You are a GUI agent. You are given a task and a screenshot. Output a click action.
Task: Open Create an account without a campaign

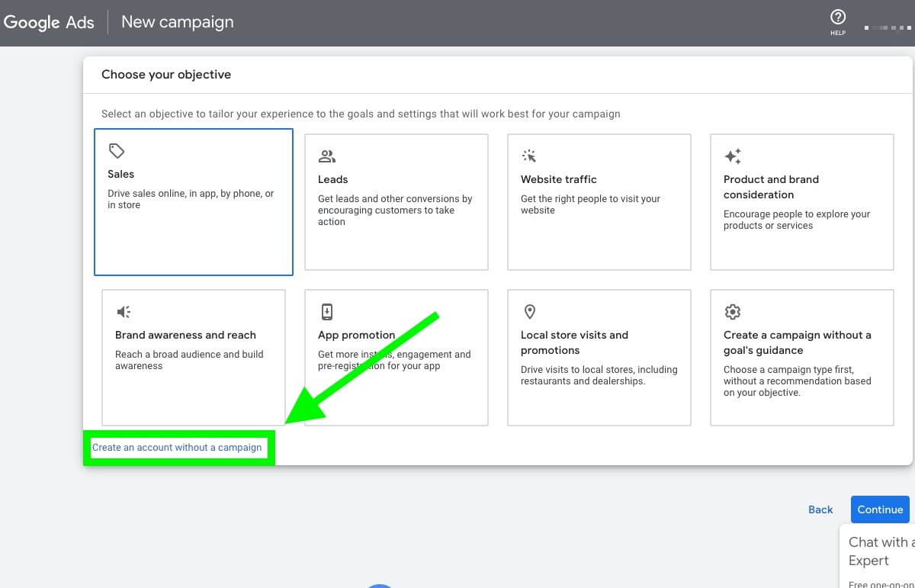coord(178,448)
